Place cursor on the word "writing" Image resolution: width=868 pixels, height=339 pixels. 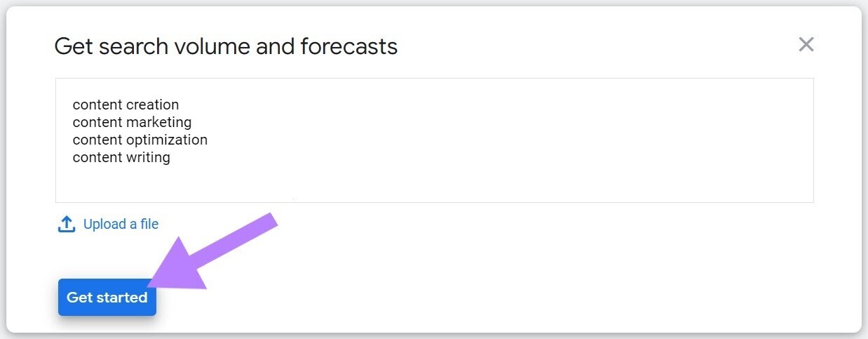[148, 158]
